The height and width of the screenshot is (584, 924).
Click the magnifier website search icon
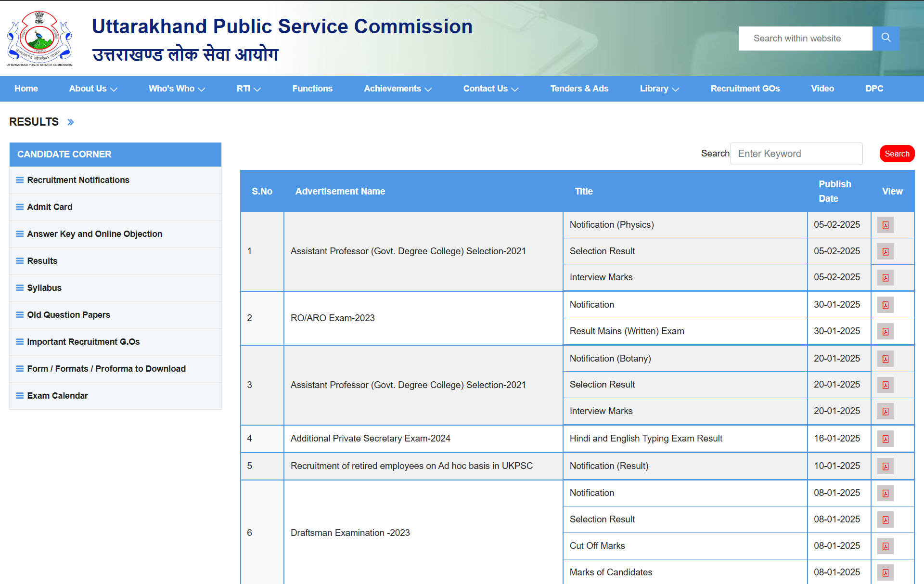885,38
